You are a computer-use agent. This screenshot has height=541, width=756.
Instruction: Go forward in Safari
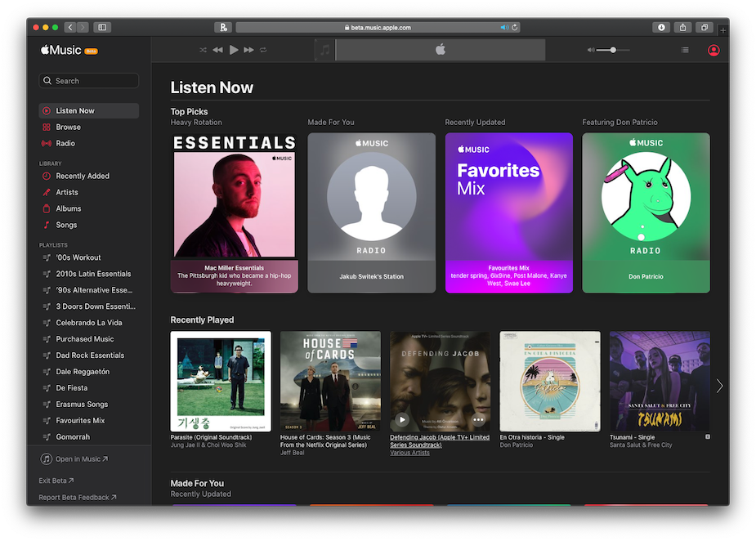(x=83, y=28)
